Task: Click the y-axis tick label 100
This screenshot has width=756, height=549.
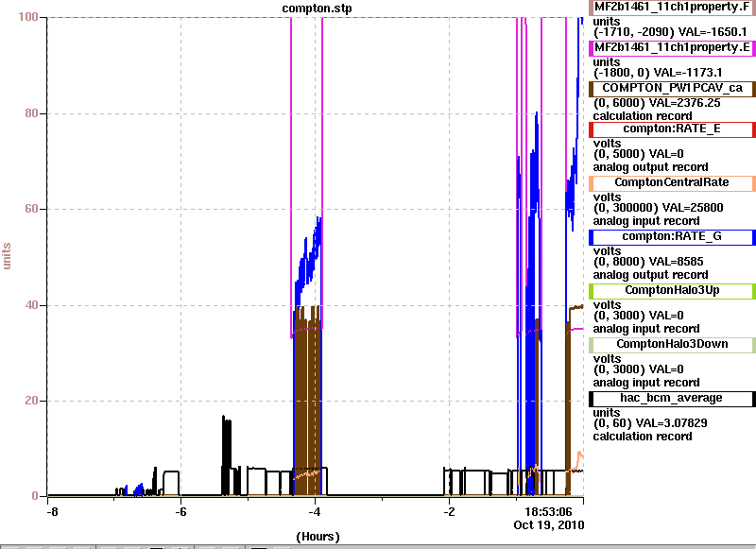Action: pyautogui.click(x=28, y=17)
